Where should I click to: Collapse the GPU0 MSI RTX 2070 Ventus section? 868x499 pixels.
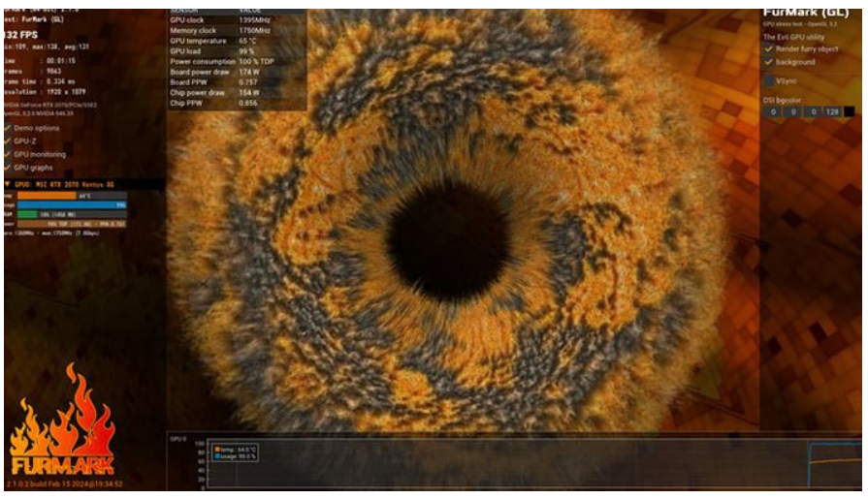8,184
